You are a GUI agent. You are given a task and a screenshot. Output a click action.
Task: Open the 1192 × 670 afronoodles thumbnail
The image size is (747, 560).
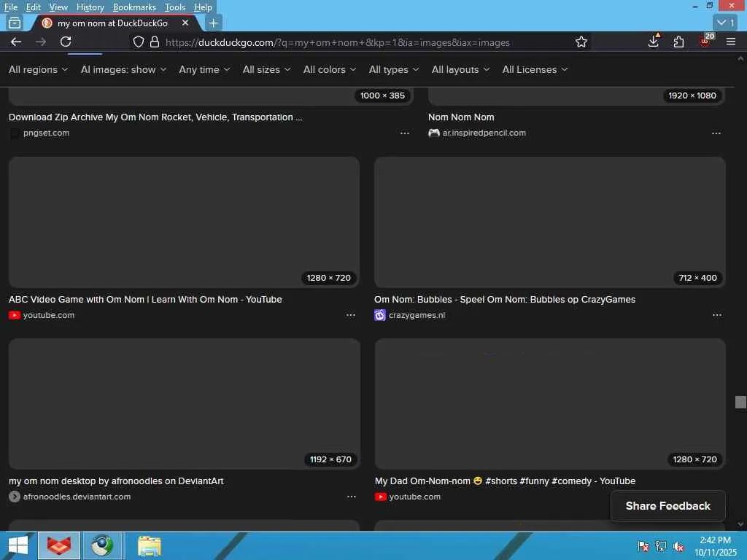click(x=185, y=404)
